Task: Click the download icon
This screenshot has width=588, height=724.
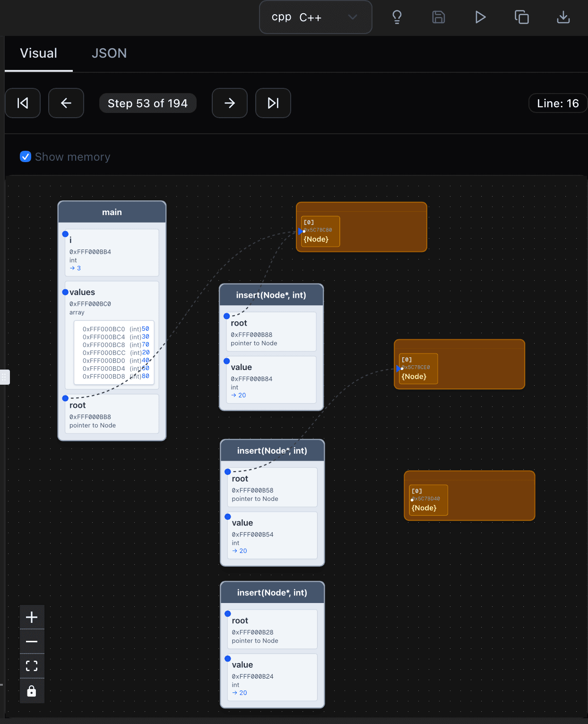Action: 563,17
